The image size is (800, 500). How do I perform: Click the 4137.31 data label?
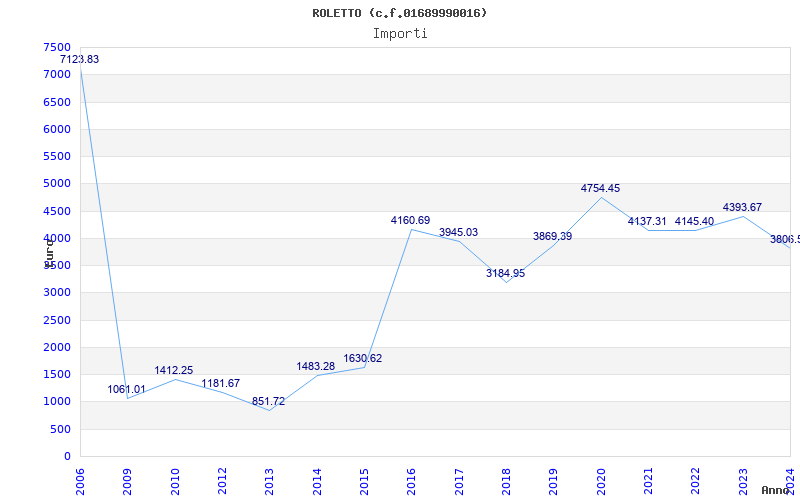click(647, 221)
